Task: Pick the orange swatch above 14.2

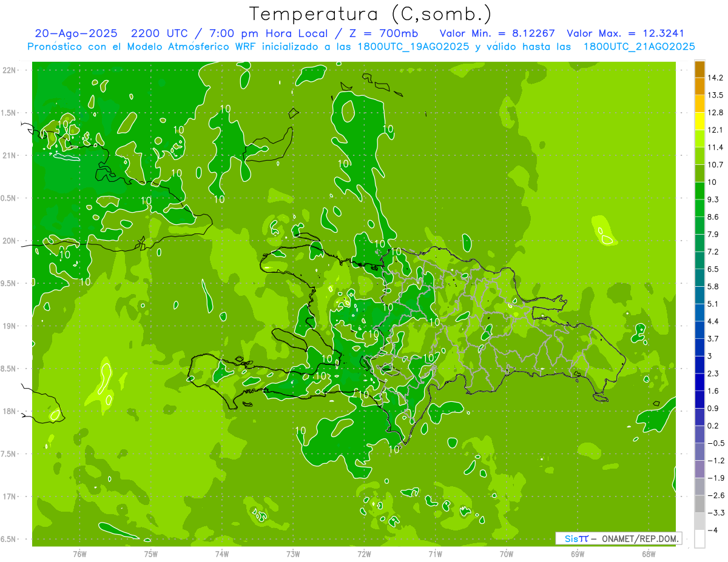Action: pos(699,69)
